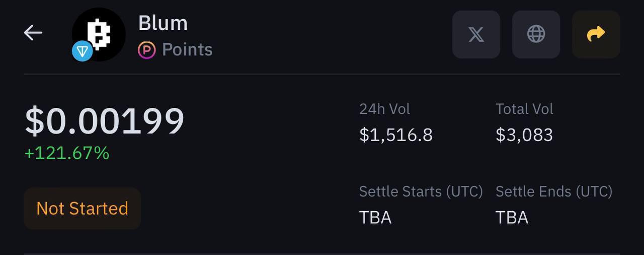
Task: Click the Settle Ends (UTC) label
Action: 553,192
